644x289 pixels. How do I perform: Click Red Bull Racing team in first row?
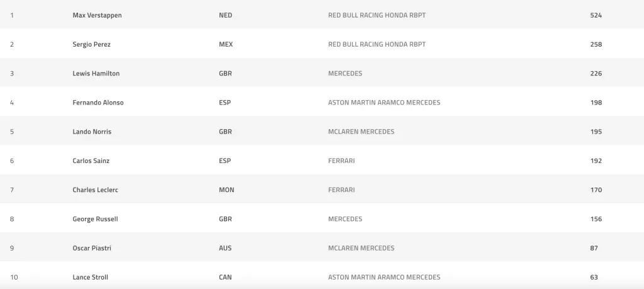[x=377, y=15]
